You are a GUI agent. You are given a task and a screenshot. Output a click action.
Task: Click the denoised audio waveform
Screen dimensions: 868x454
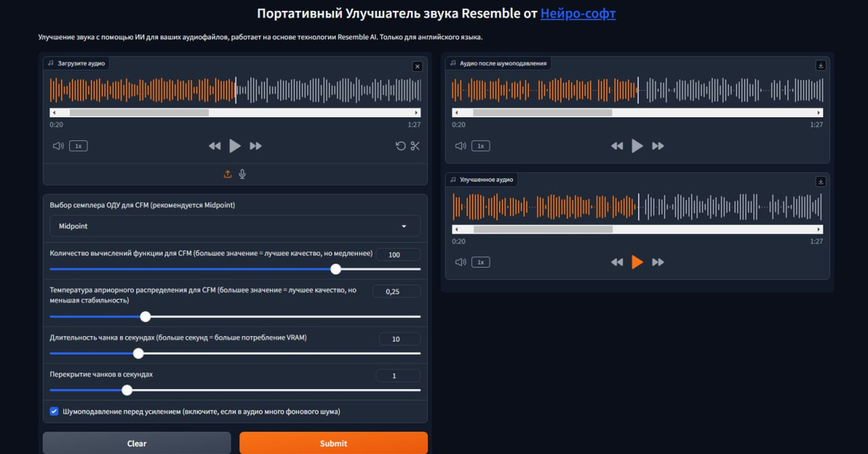point(637,90)
